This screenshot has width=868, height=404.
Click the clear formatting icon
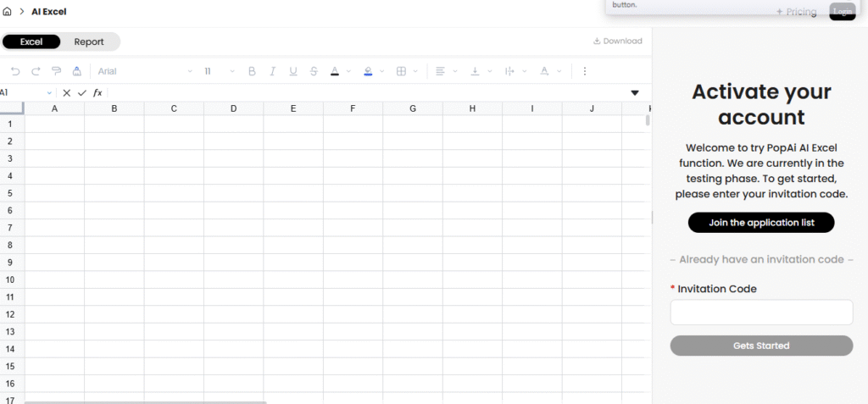77,71
